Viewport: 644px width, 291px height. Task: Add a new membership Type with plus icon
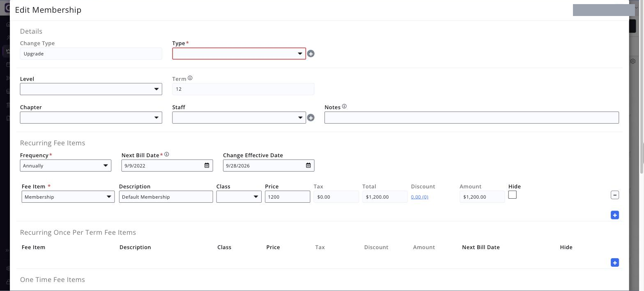coord(311,54)
